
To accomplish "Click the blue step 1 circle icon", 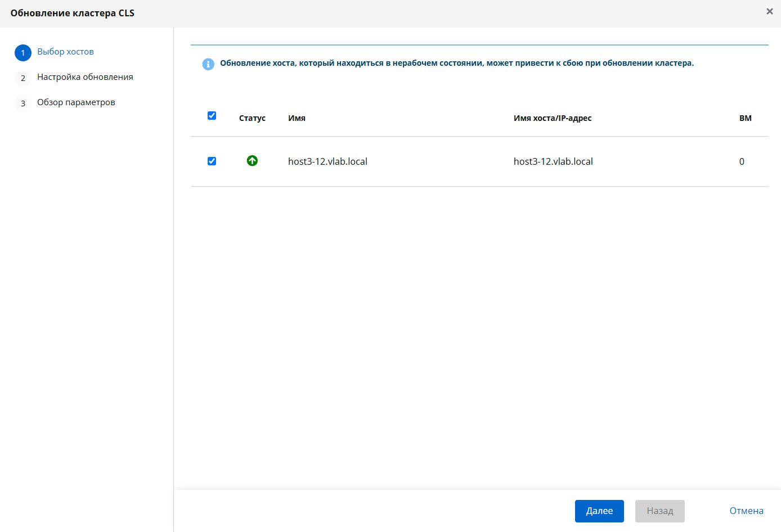I will 23,53.
